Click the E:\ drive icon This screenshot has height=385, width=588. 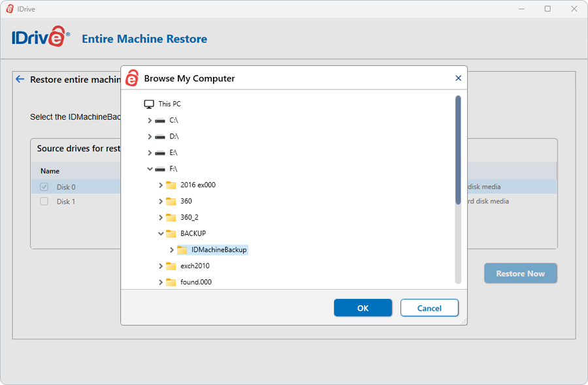click(160, 153)
